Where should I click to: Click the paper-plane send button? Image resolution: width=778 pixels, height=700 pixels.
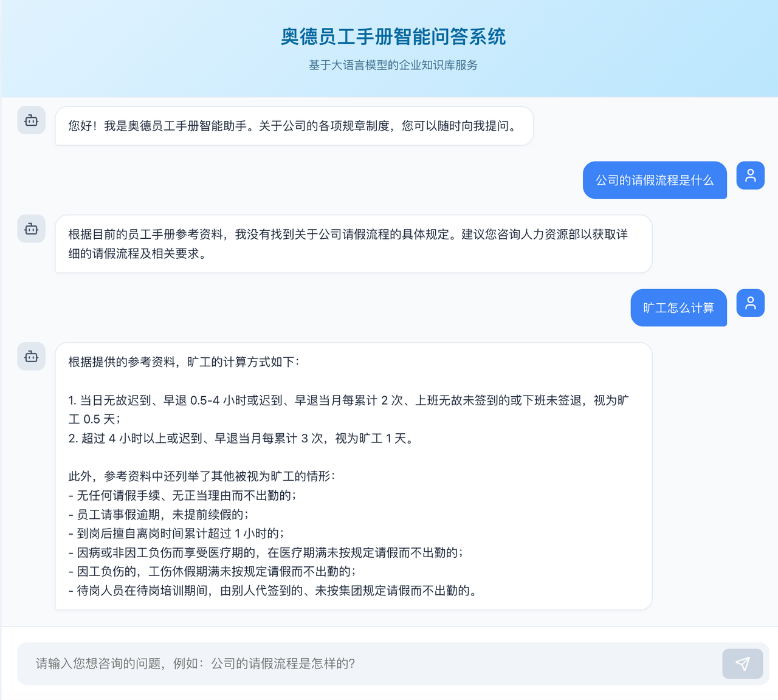742,664
